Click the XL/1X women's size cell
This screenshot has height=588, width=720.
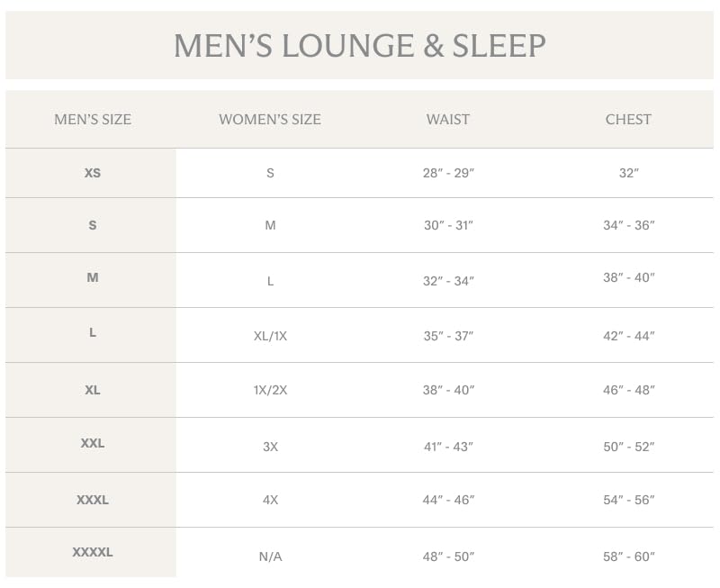tap(270, 336)
